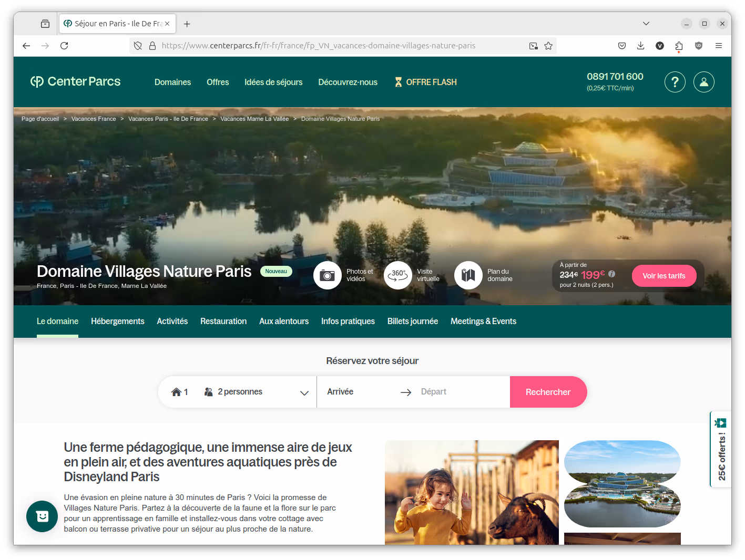
Task: Click the Domaine Villages Nature Paris heading
Action: [144, 271]
